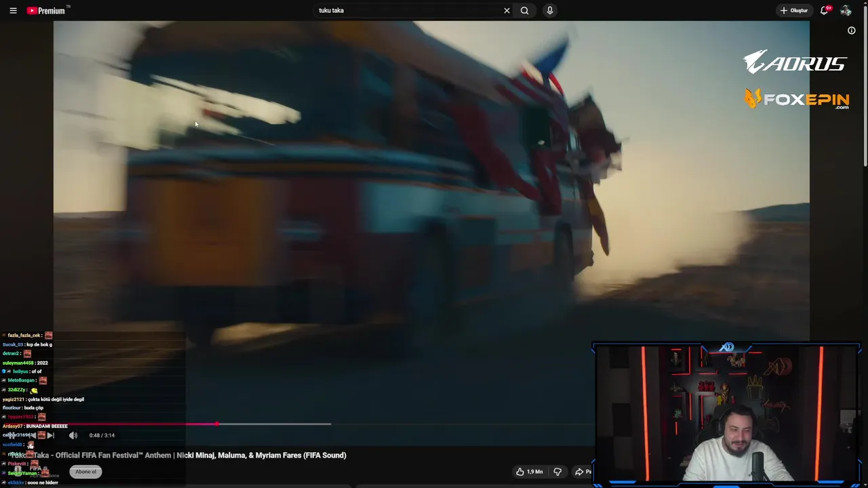
Task: Select chat message 'floutlour : buda çöp'
Action: tap(23, 408)
